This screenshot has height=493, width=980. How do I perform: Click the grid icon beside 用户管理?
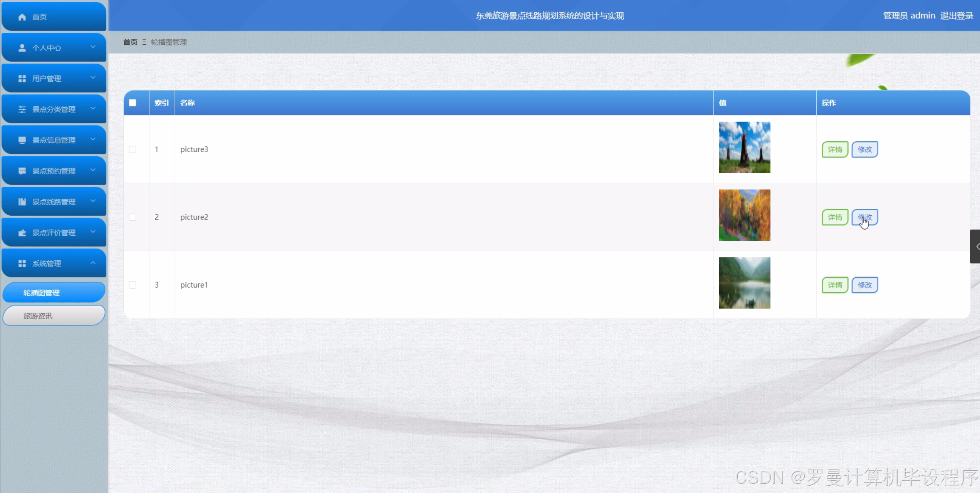(x=22, y=79)
